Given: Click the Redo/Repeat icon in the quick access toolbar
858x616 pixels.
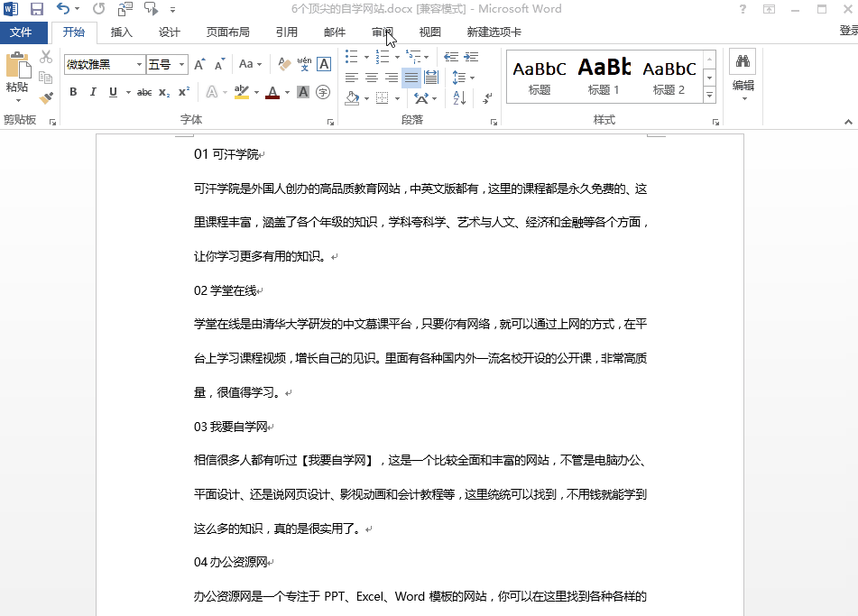Looking at the screenshot, I should (x=98, y=9).
